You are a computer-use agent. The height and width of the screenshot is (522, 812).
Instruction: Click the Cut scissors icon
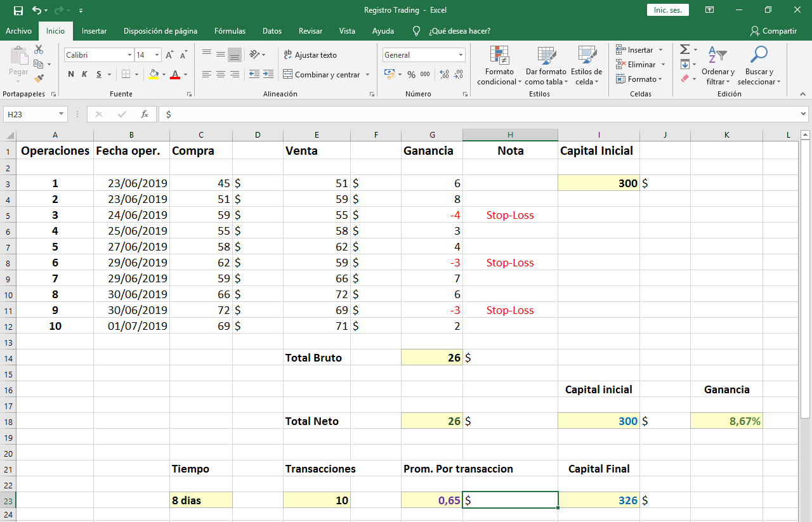39,49
